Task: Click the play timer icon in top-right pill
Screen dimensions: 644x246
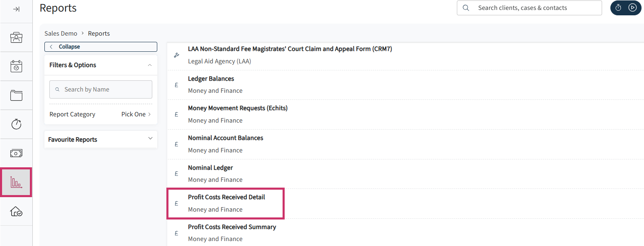Action: pos(632,7)
